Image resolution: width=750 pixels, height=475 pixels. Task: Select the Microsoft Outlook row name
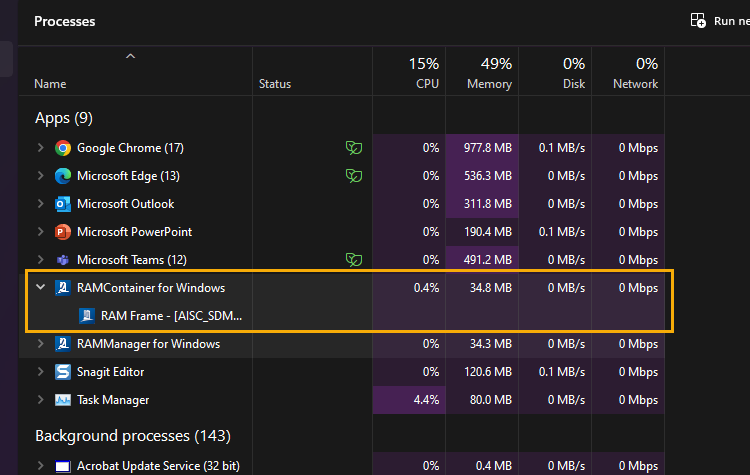[125, 204]
